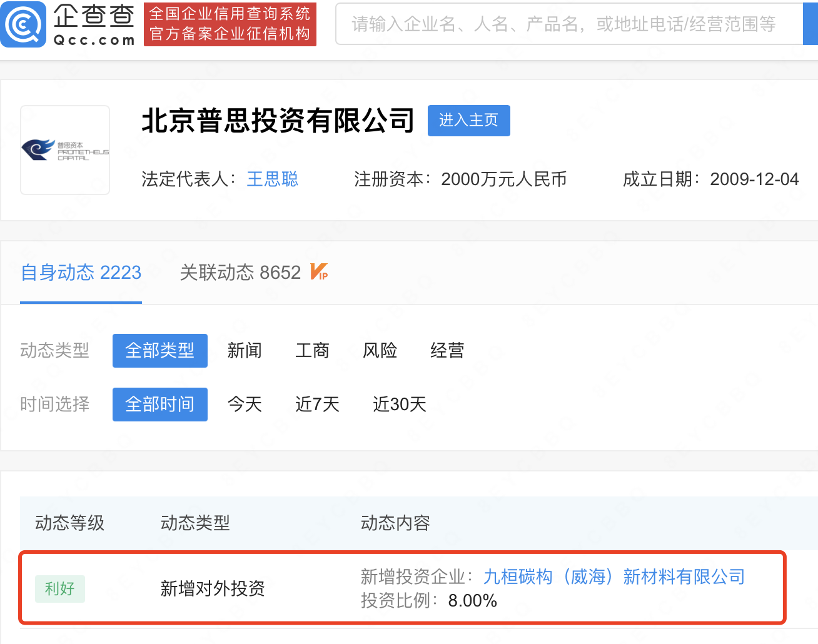Select the 近30天 time filter
This screenshot has height=644, width=818.
click(400, 405)
